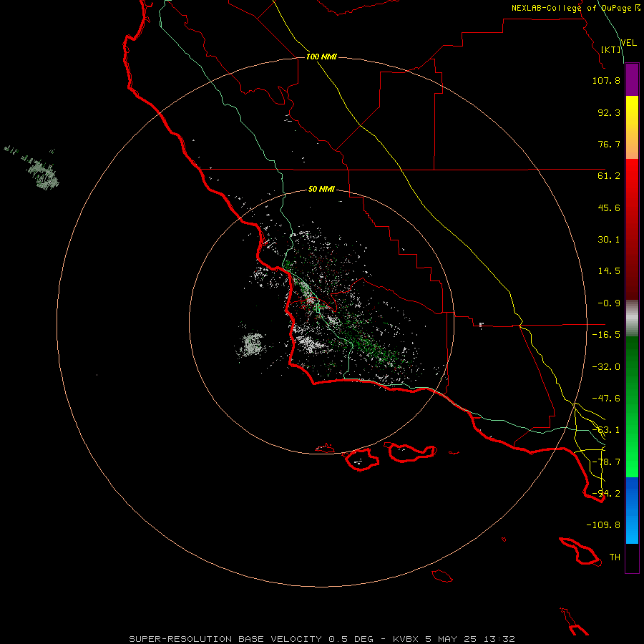Pick the yellow-orange segment of velocity scale
This screenshot has width=644, height=644.
632,127
